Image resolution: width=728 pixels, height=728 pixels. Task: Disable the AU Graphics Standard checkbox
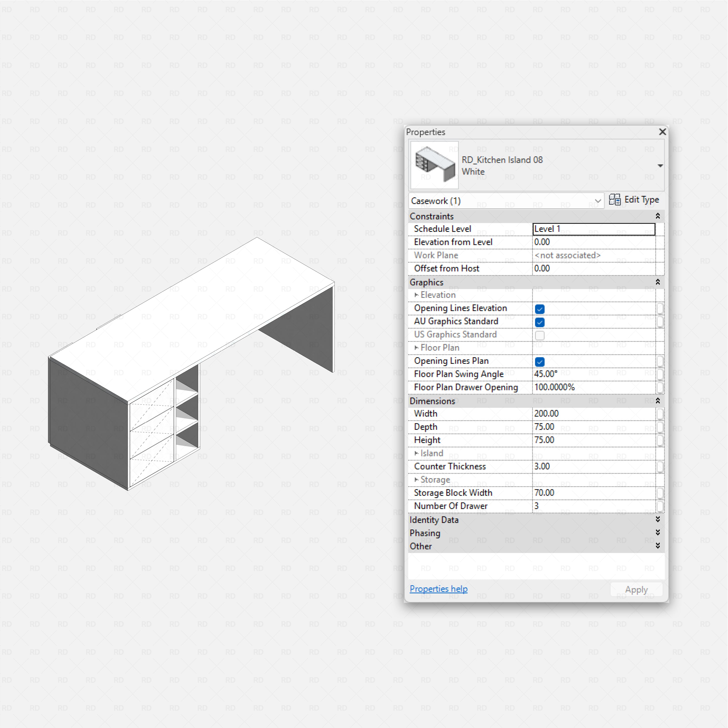540,322
